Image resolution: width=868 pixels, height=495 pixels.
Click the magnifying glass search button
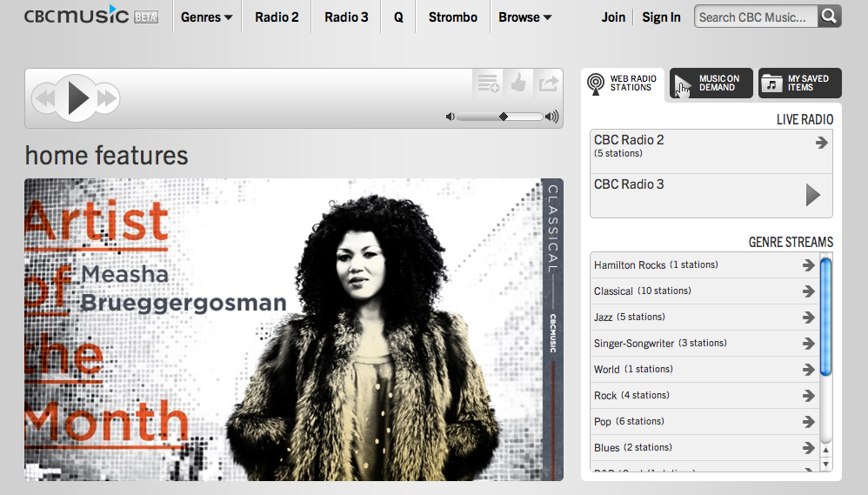point(829,17)
